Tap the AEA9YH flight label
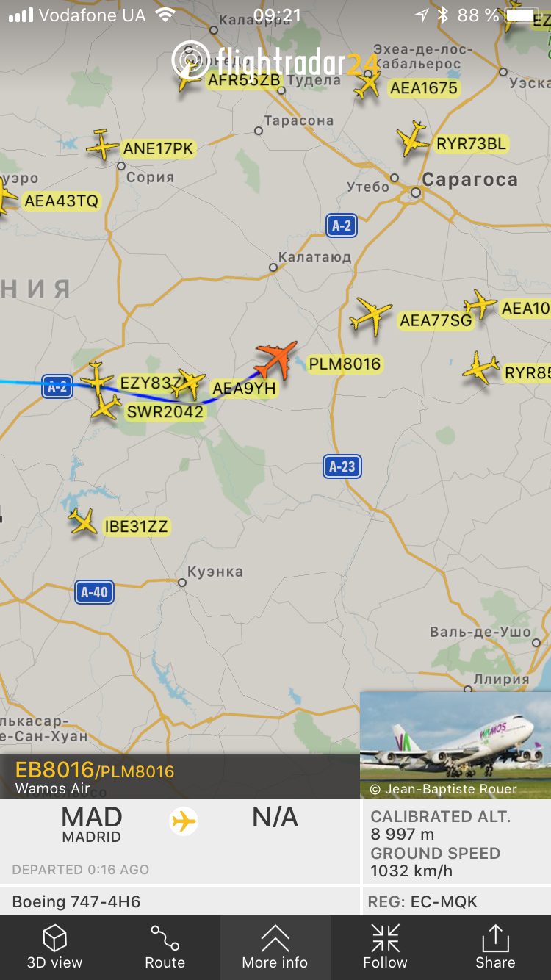551x980 pixels. pyautogui.click(x=243, y=389)
